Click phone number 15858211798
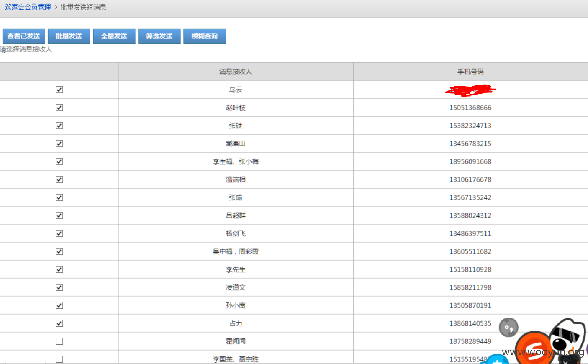Viewport: 588px width, 364px height. (x=470, y=287)
